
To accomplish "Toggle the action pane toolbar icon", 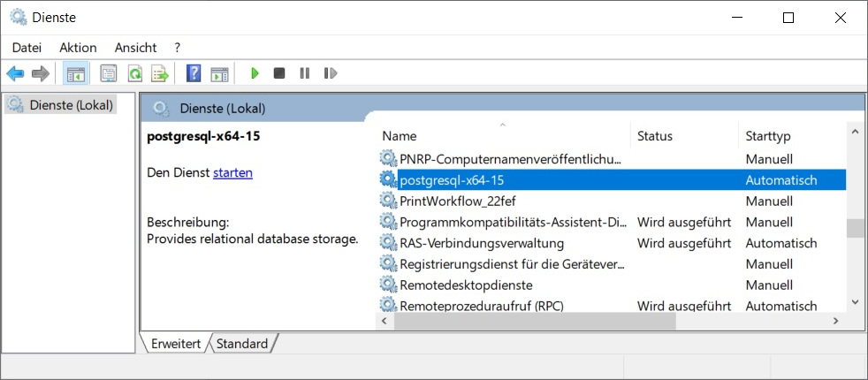I will [x=219, y=73].
